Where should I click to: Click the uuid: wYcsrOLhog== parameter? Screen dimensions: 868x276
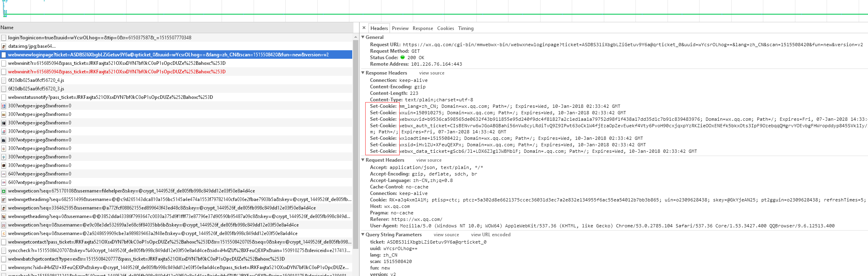point(393,248)
